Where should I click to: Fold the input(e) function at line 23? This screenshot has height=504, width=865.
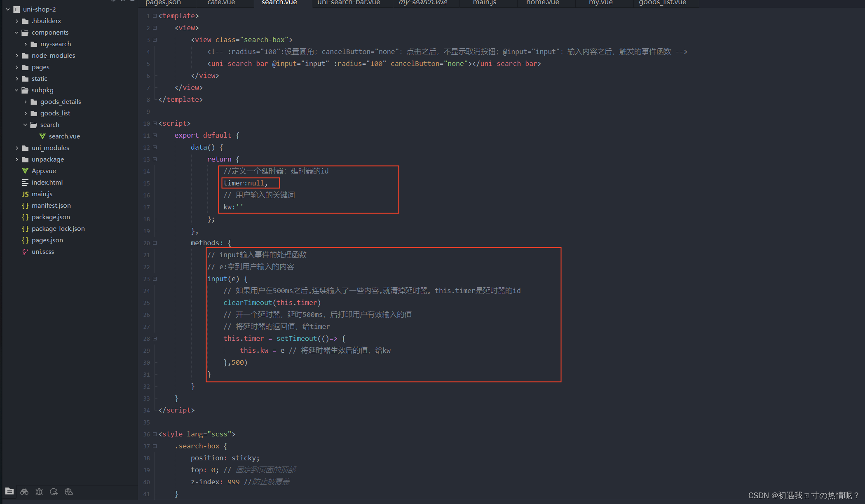click(155, 279)
